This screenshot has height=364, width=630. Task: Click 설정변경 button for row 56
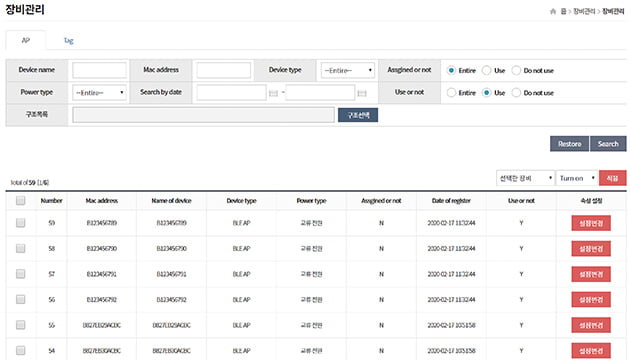click(591, 300)
